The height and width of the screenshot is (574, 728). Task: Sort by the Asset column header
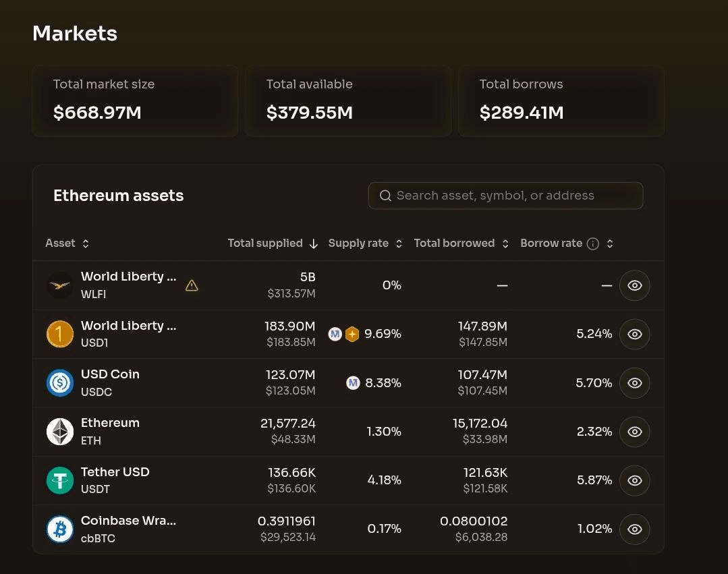[67, 243]
